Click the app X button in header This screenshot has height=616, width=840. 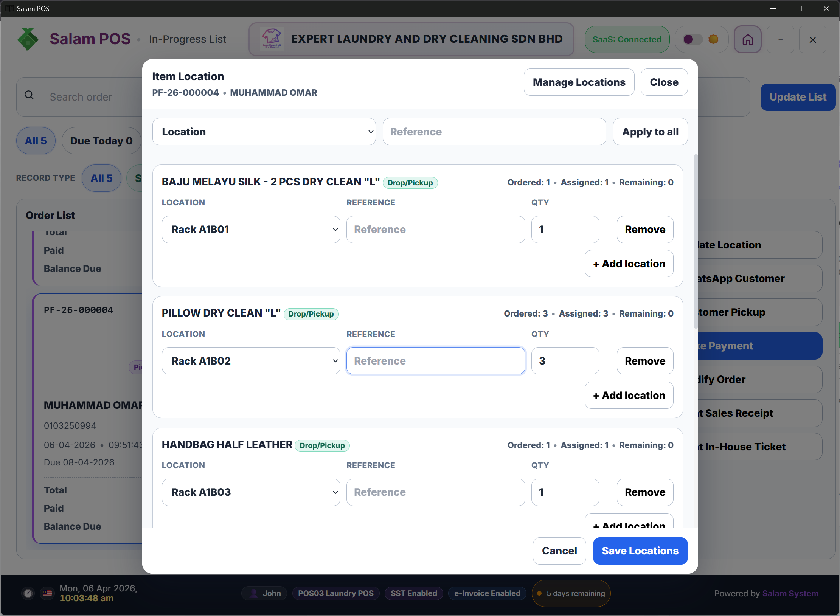point(812,39)
